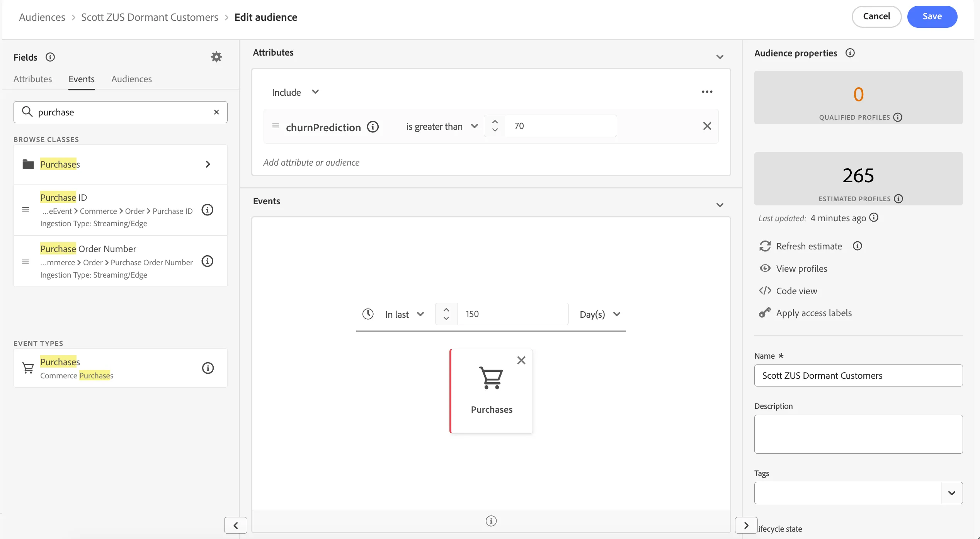Open the Include dropdown
Image resolution: width=980 pixels, height=539 pixels.
pos(296,92)
